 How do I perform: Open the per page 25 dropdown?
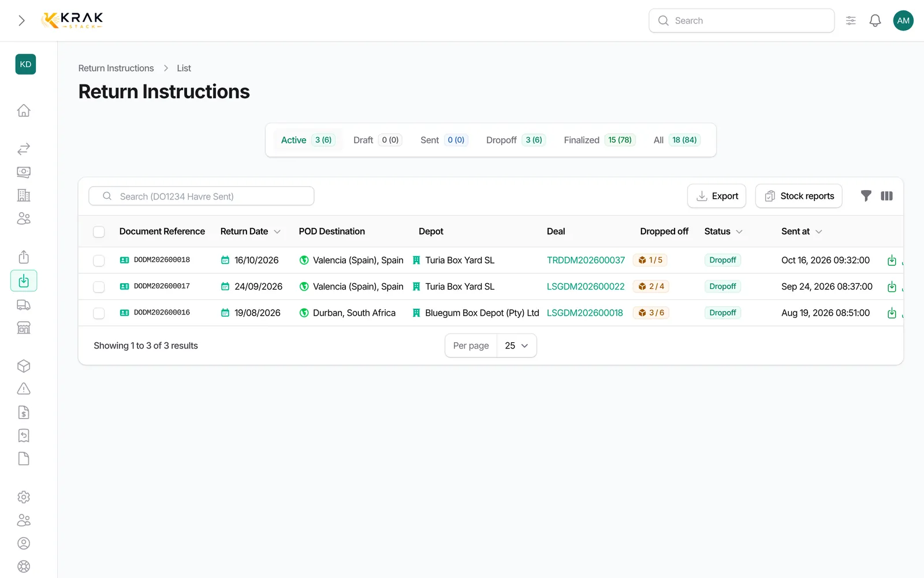516,346
